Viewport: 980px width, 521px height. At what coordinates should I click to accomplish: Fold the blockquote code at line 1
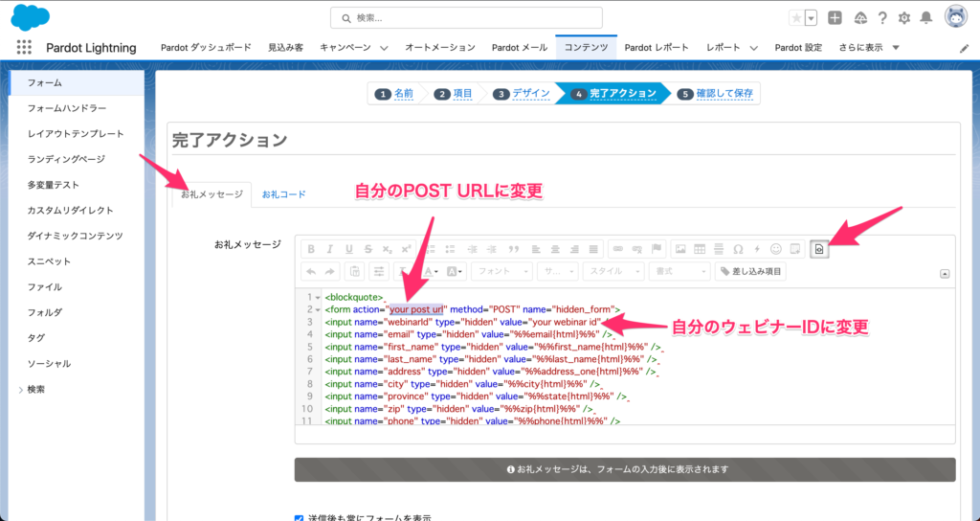pos(318,297)
